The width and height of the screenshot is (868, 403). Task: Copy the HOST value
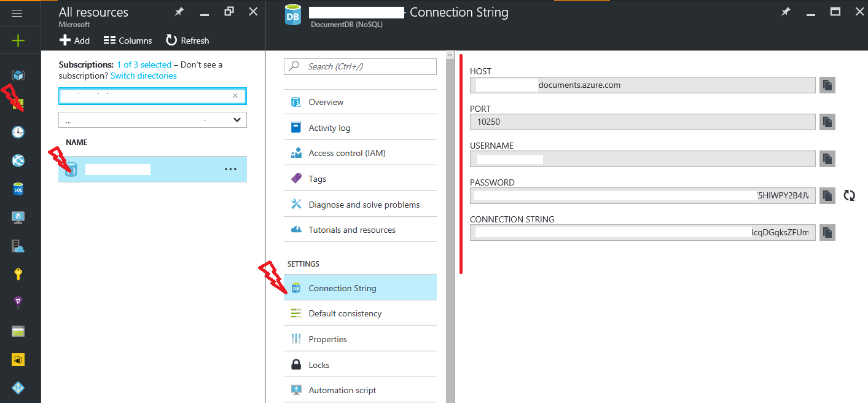tap(827, 85)
